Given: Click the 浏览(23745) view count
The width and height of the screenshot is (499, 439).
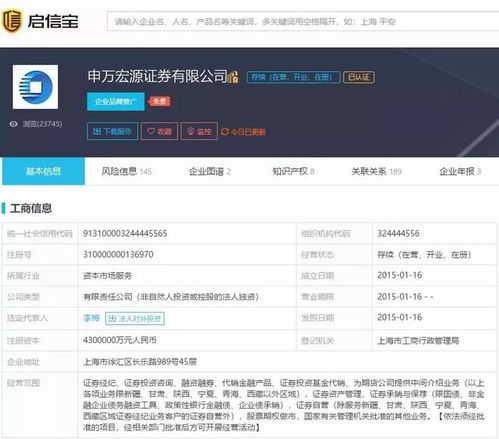Looking at the screenshot, I should (x=42, y=124).
